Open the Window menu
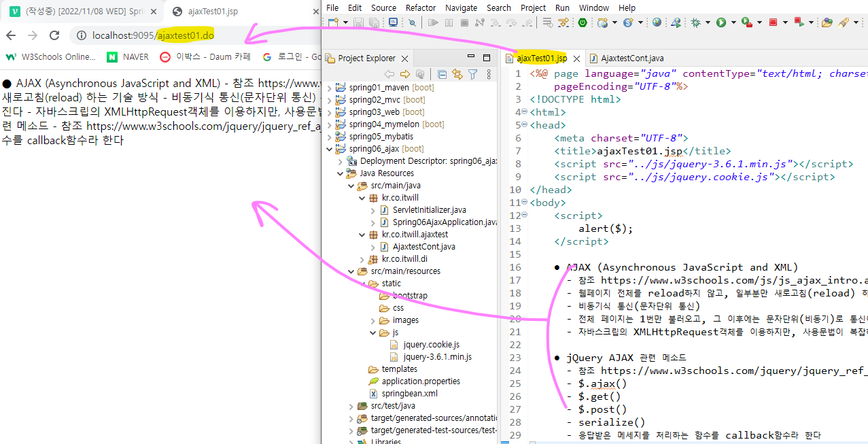Viewport: 868px width, 444px height. 594,7
